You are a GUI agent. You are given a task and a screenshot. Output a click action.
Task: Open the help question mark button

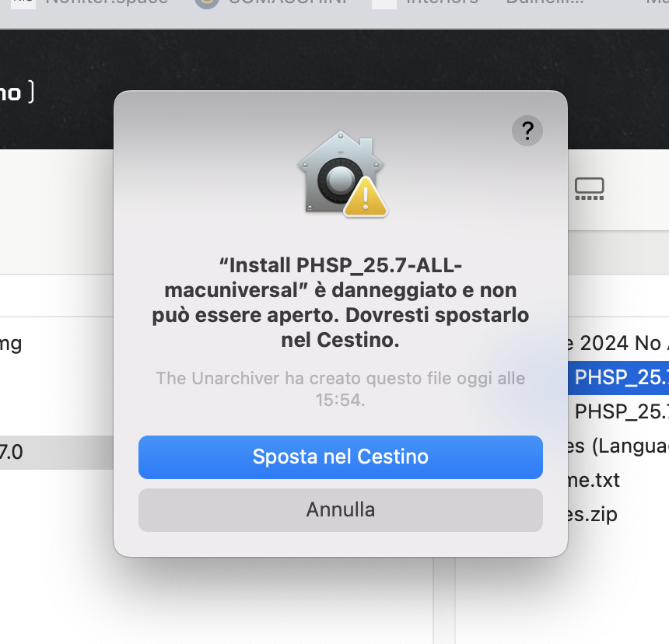527,131
